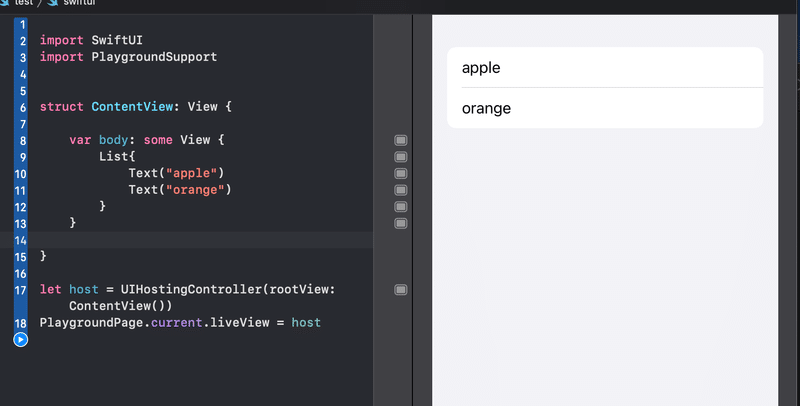800x406 pixels.
Task: Show quick look result for line 12
Action: point(401,207)
